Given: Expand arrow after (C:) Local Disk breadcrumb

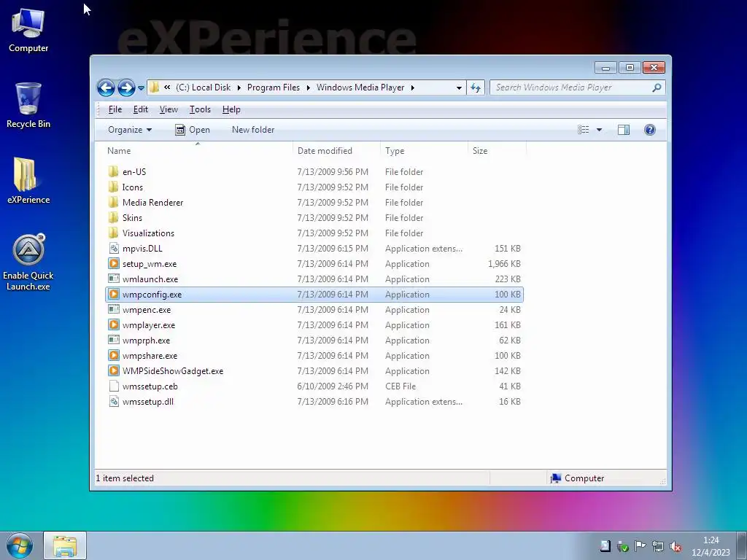Looking at the screenshot, I should [239, 87].
